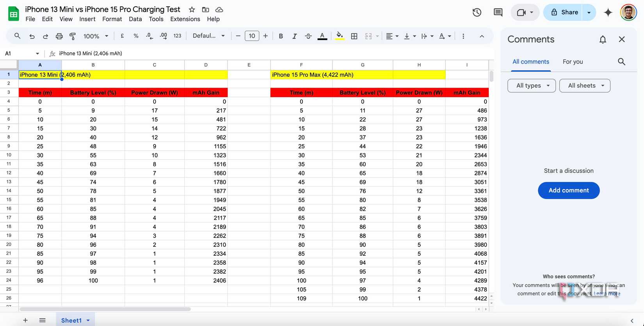Redo the last action
Screen dimensions: 644x326
tap(45, 36)
